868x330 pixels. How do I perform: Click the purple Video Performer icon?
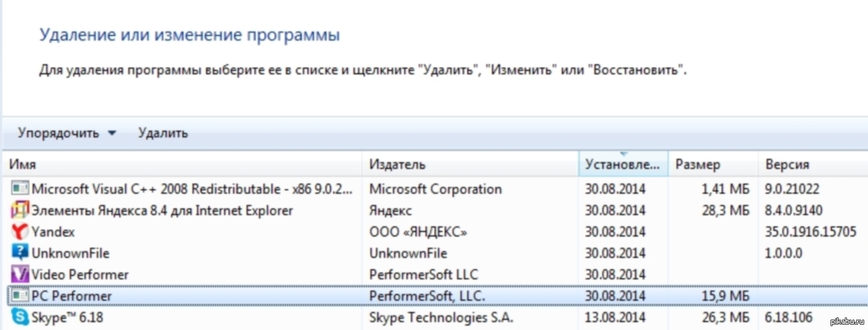(x=20, y=274)
